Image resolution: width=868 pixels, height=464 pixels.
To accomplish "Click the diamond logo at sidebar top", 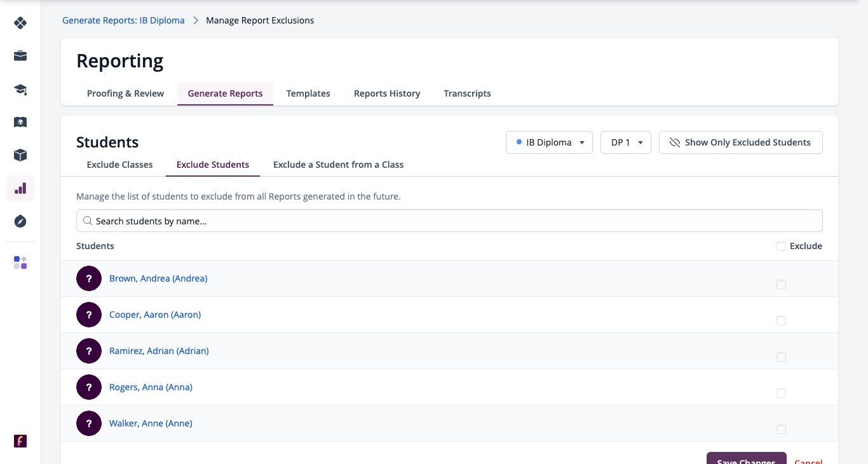I will point(20,23).
